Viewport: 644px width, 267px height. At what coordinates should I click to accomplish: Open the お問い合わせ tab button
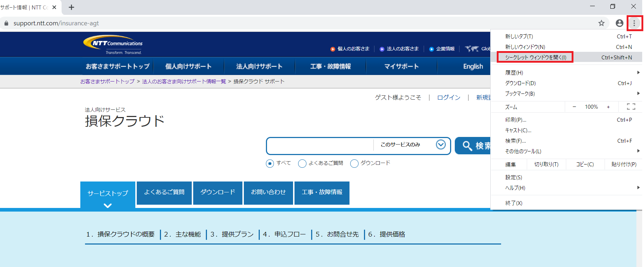268,192
